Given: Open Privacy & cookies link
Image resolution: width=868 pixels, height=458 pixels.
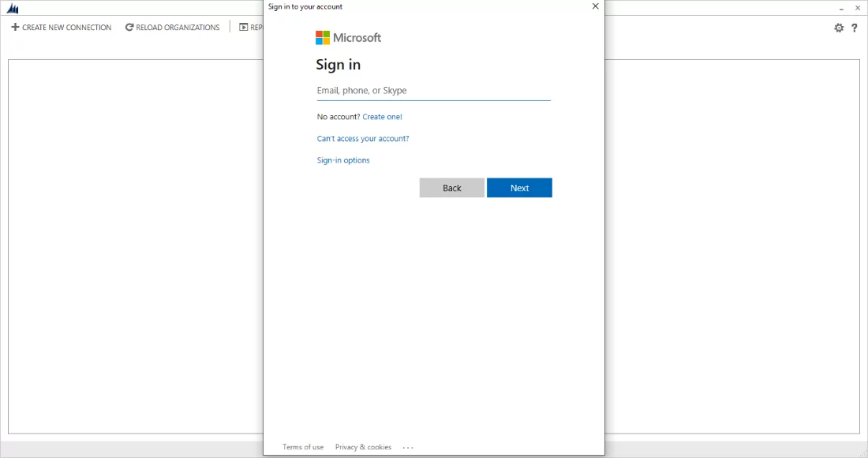Looking at the screenshot, I should (363, 447).
